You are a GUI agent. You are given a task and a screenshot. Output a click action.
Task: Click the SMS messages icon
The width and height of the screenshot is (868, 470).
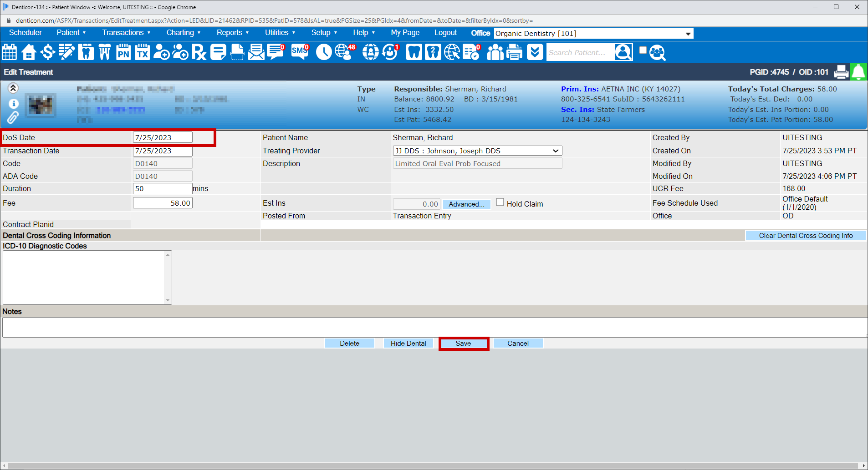pos(300,52)
